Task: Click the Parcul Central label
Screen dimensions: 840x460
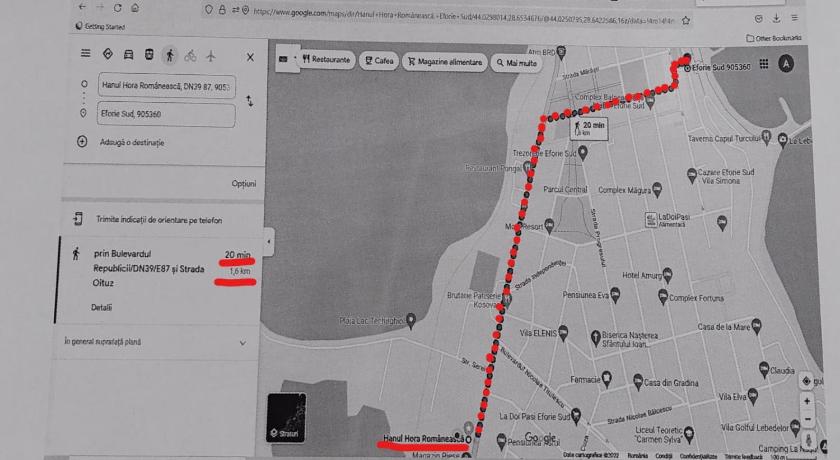Action: [x=565, y=189]
